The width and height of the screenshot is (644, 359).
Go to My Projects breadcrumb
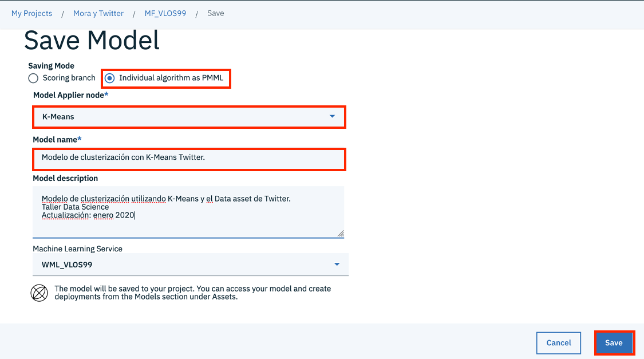coord(31,13)
